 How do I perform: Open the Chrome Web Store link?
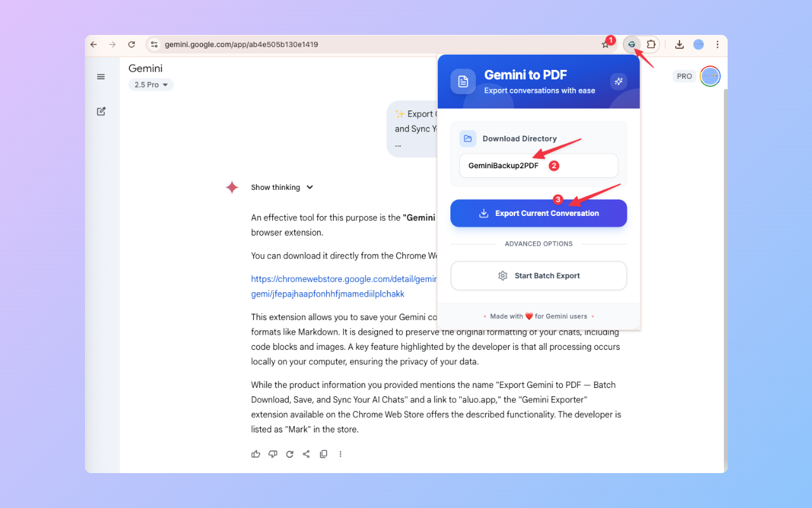(344, 279)
